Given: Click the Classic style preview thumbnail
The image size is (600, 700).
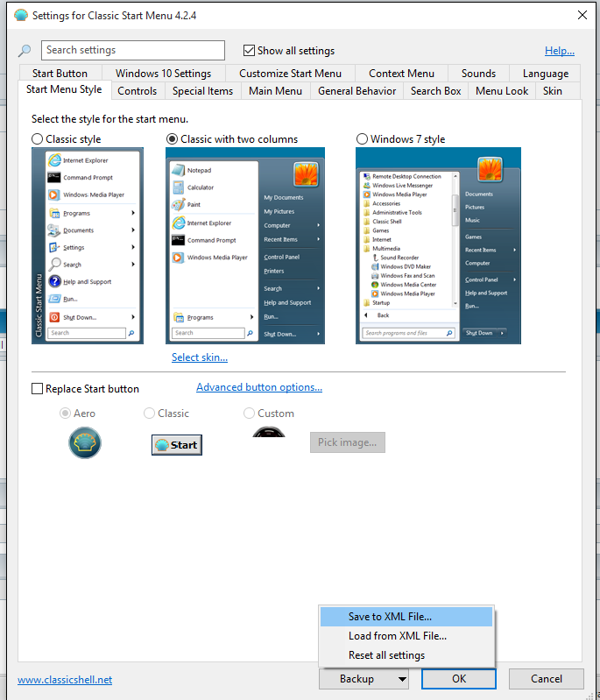Looking at the screenshot, I should tap(88, 245).
